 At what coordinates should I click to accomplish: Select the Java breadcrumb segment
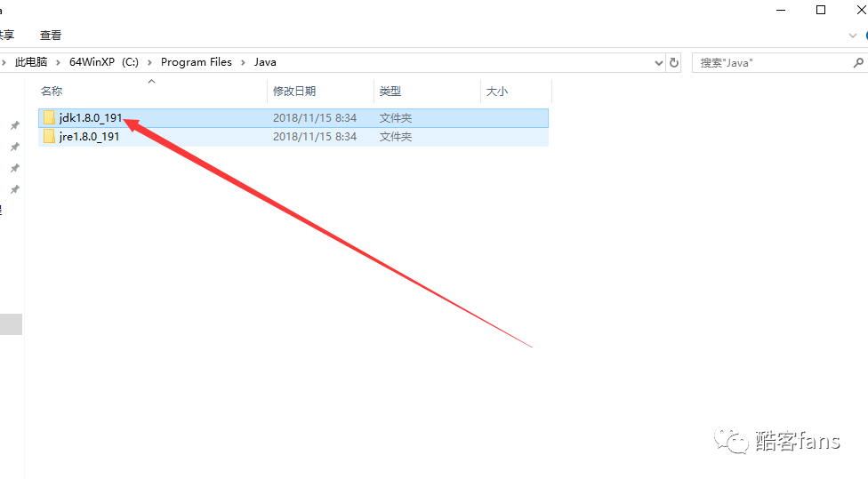pyautogui.click(x=265, y=62)
